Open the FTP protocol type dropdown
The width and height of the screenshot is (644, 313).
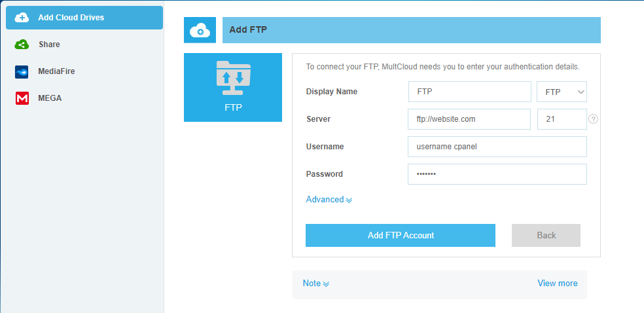(562, 92)
